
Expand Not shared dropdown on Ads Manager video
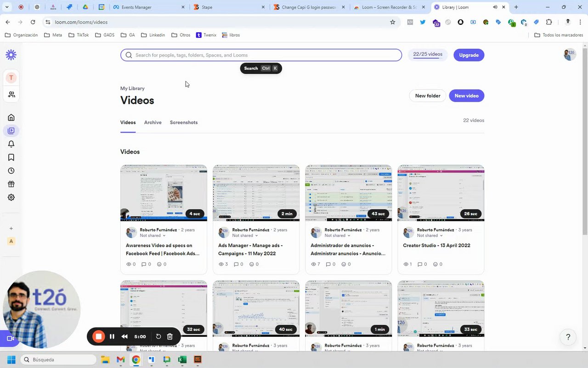point(245,236)
